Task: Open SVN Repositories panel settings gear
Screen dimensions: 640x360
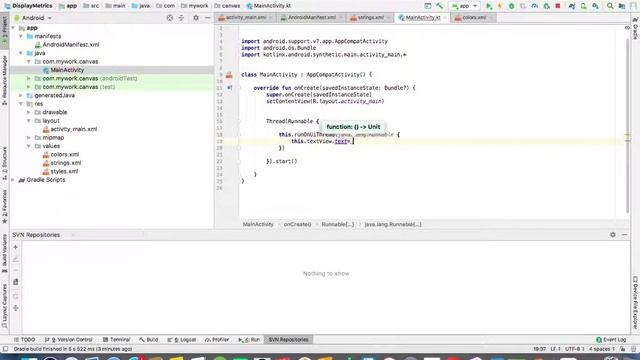Action: coord(613,235)
